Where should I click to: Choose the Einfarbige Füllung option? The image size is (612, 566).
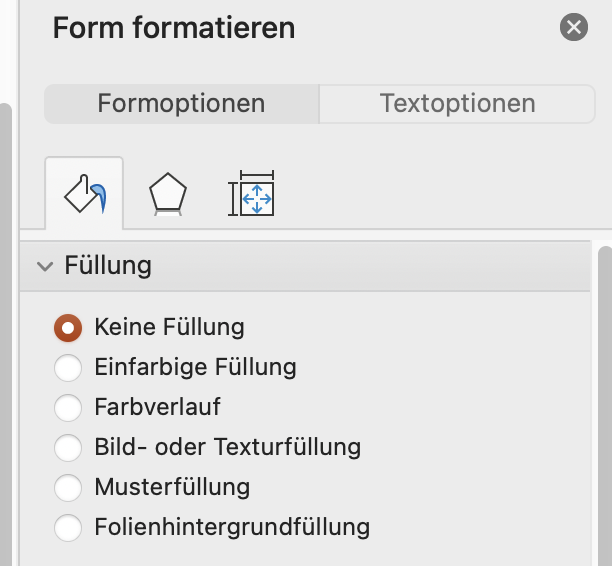(68, 368)
